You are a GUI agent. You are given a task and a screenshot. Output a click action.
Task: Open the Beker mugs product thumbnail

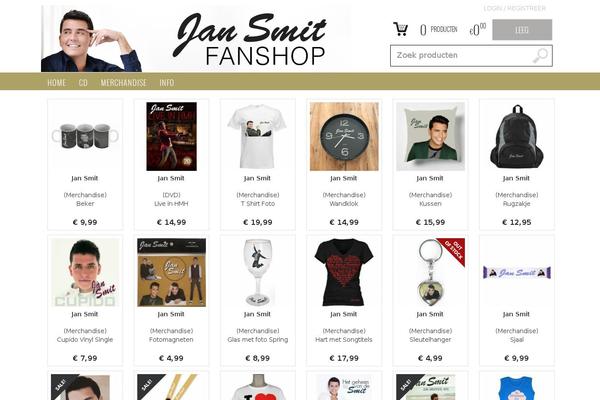point(85,136)
